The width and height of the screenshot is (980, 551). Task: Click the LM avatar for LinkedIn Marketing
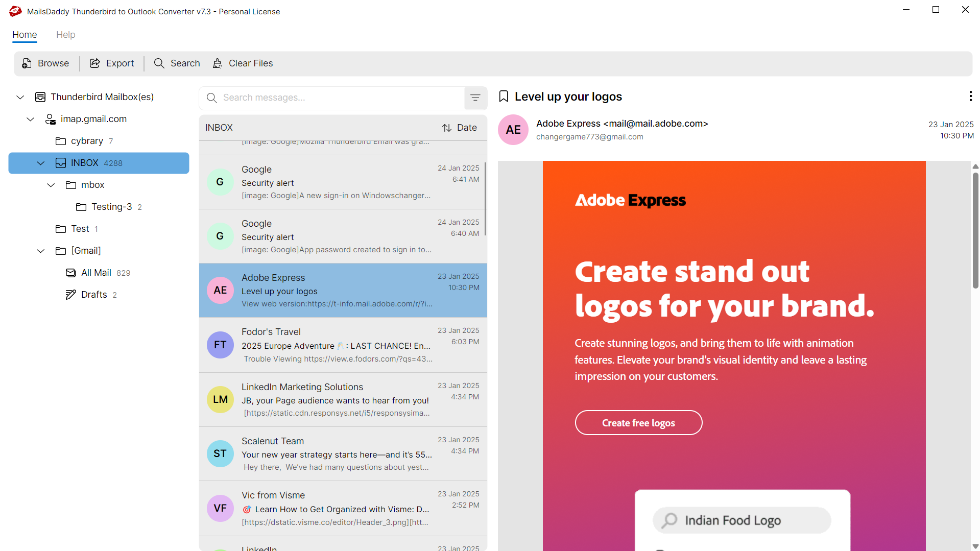pyautogui.click(x=220, y=399)
